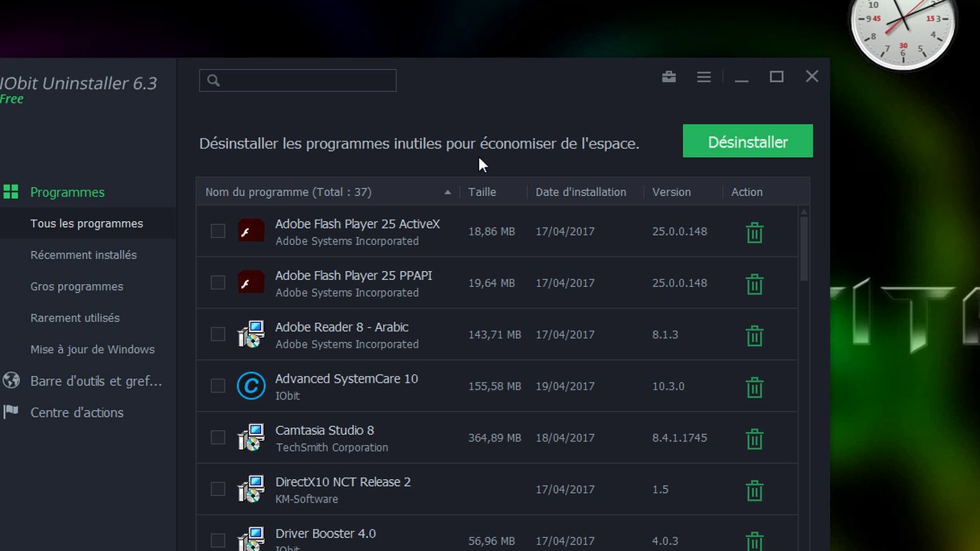This screenshot has height=551, width=980.
Task: Select the DirectX10 NCT Release 2 checkbox
Action: tap(218, 489)
